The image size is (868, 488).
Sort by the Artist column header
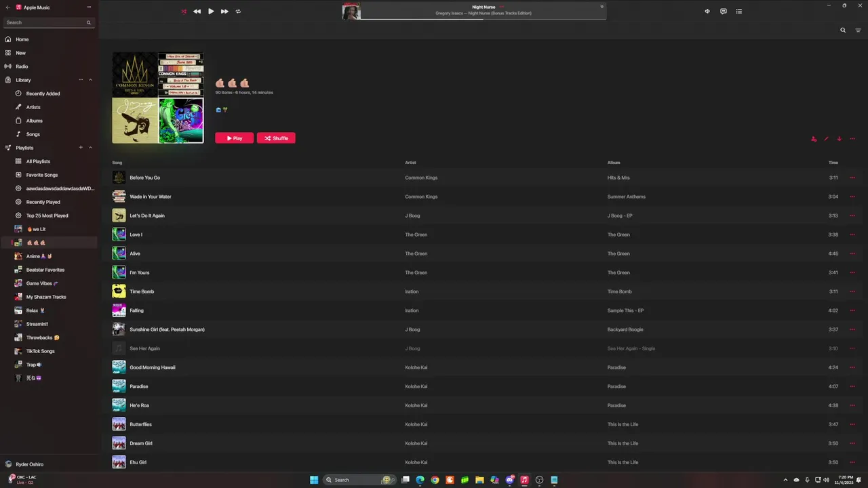coord(410,163)
